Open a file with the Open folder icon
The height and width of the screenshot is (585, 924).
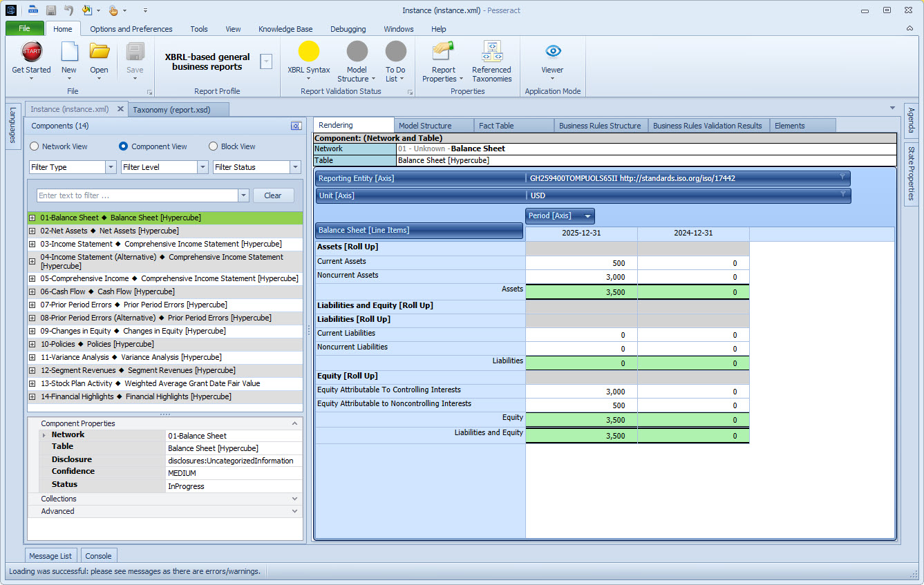tap(100, 52)
